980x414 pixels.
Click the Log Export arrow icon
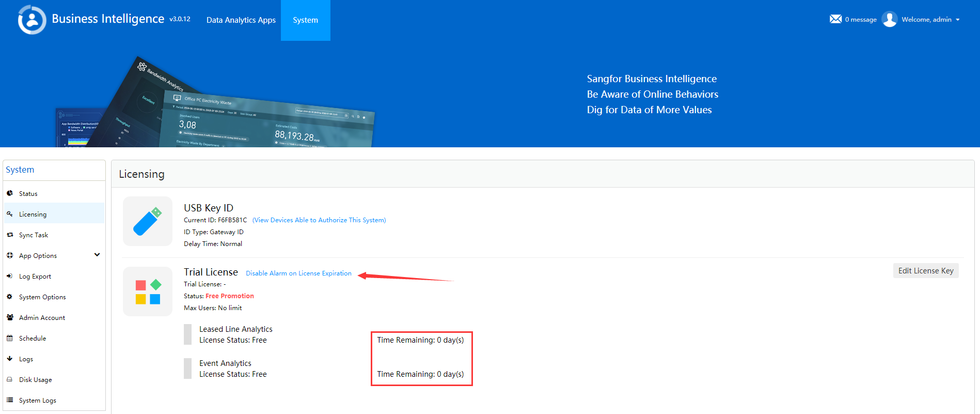coord(10,276)
